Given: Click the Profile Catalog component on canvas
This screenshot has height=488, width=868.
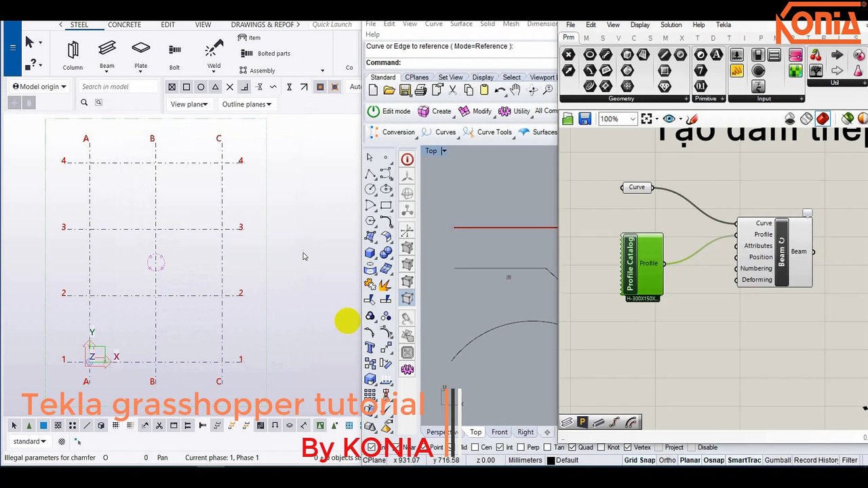Looking at the screenshot, I should 642,264.
